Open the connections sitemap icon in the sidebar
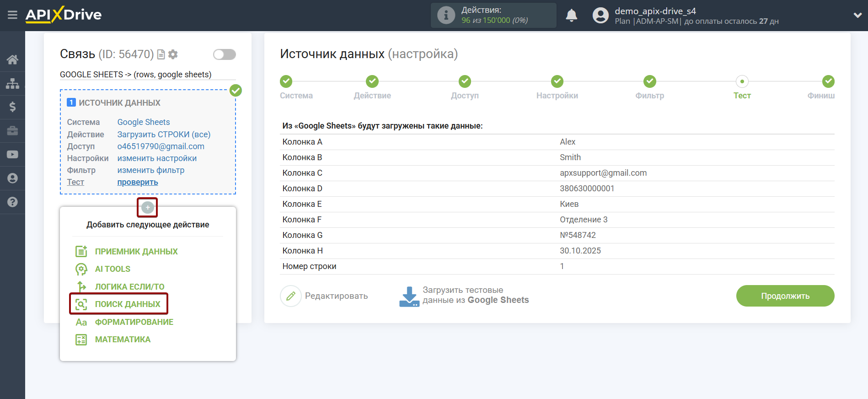This screenshot has height=399, width=868. (12, 83)
